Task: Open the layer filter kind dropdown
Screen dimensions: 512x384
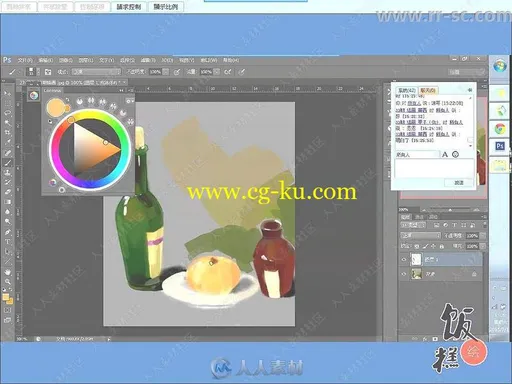Action: click(x=413, y=225)
